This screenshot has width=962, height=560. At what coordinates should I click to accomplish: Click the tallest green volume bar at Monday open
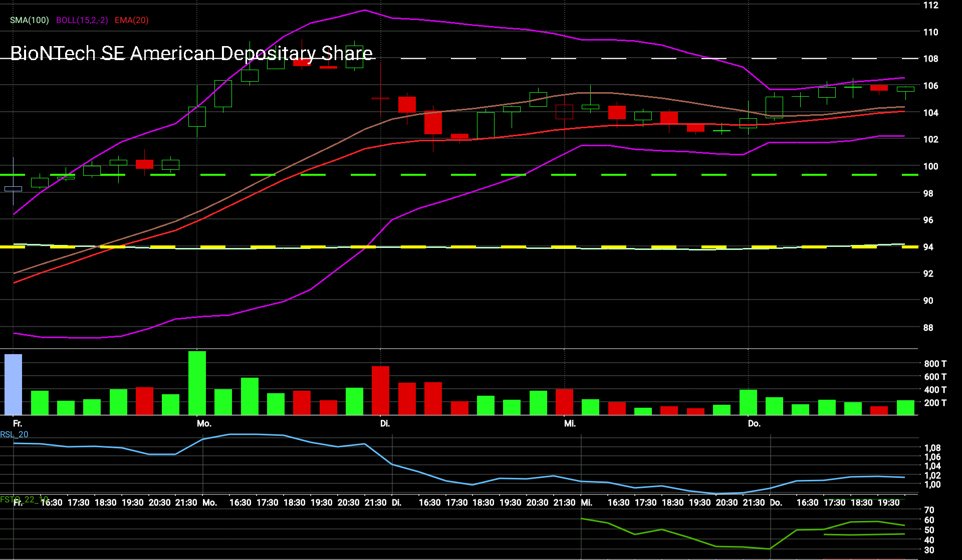coord(197,383)
